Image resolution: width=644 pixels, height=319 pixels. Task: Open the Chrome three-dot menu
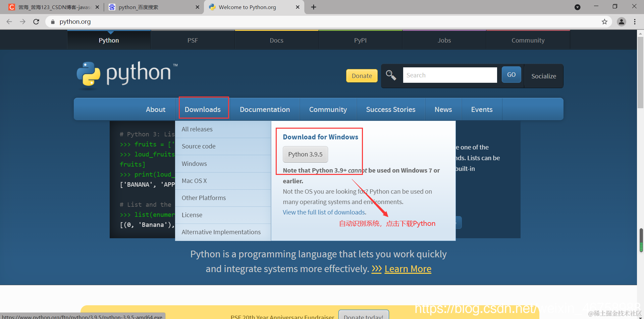pos(635,22)
